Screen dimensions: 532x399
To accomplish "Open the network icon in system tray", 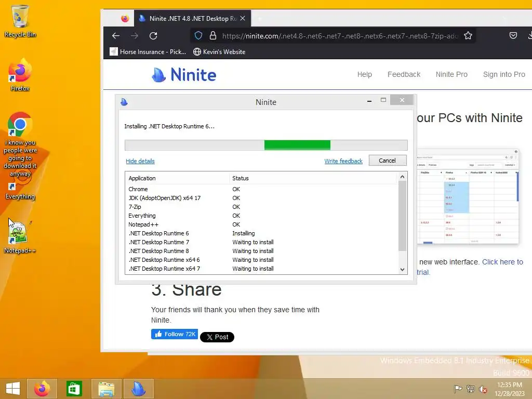I will 470,389.
